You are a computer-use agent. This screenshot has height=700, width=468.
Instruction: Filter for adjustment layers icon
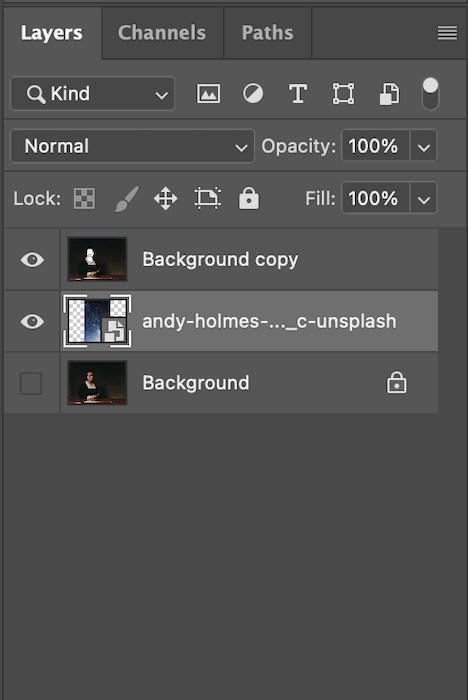pyautogui.click(x=253, y=94)
